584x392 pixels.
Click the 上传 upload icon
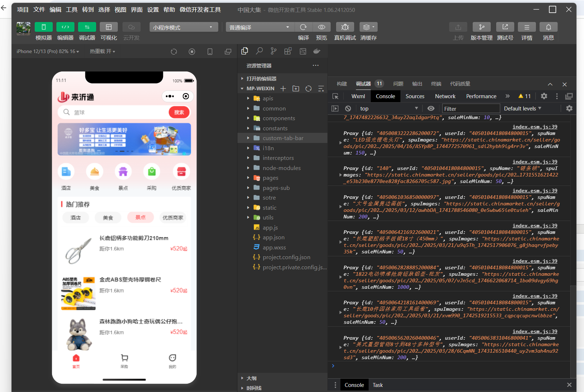(x=458, y=27)
